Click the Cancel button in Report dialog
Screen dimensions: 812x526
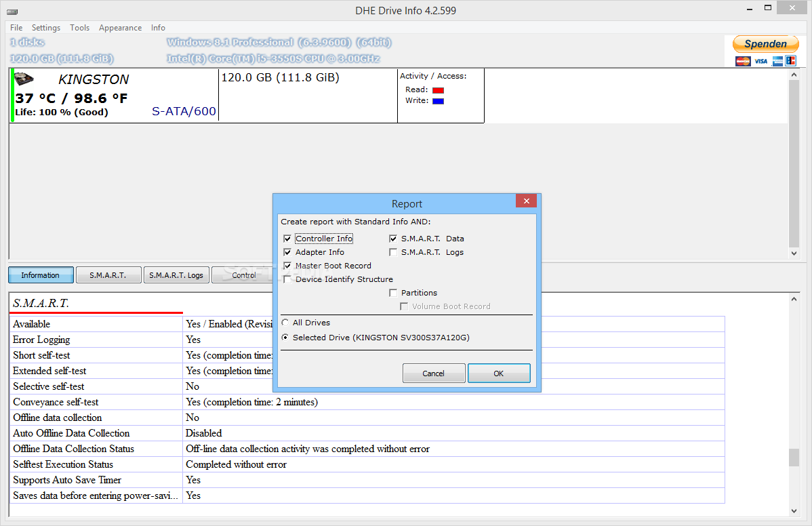[433, 373]
